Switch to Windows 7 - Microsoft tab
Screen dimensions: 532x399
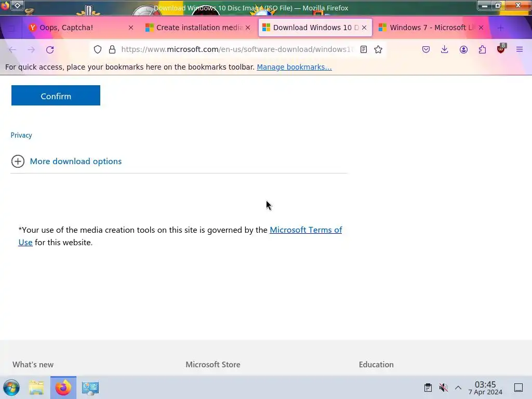point(431,28)
